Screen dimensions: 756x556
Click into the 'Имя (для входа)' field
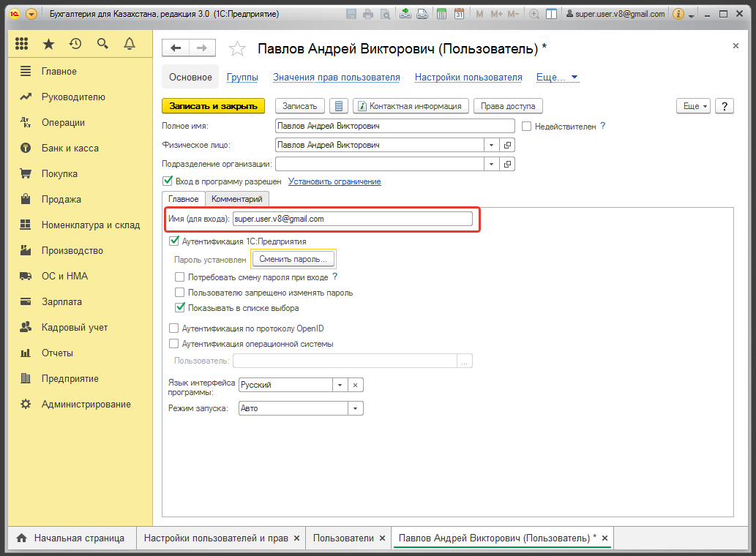coord(351,219)
